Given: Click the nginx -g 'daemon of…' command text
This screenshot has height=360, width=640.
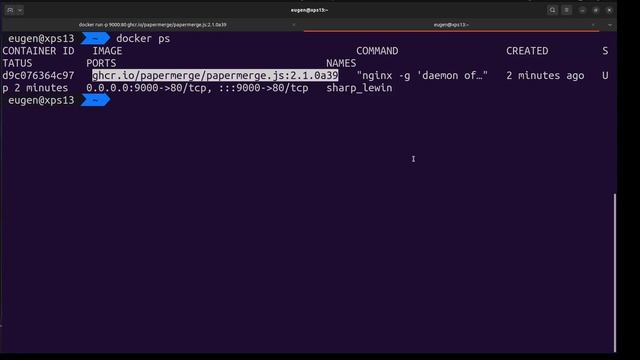Looking at the screenshot, I should coord(422,76).
